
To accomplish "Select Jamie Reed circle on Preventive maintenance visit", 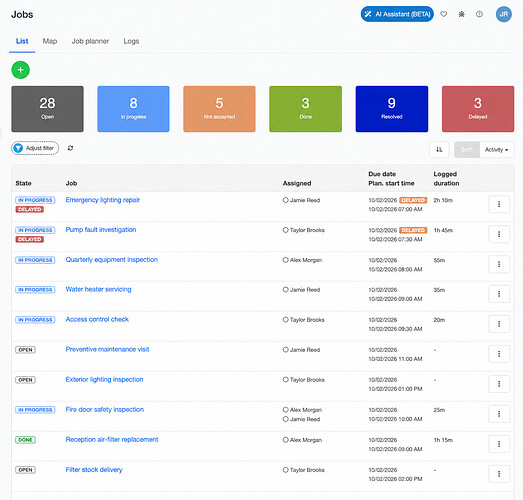I will pyautogui.click(x=286, y=350).
